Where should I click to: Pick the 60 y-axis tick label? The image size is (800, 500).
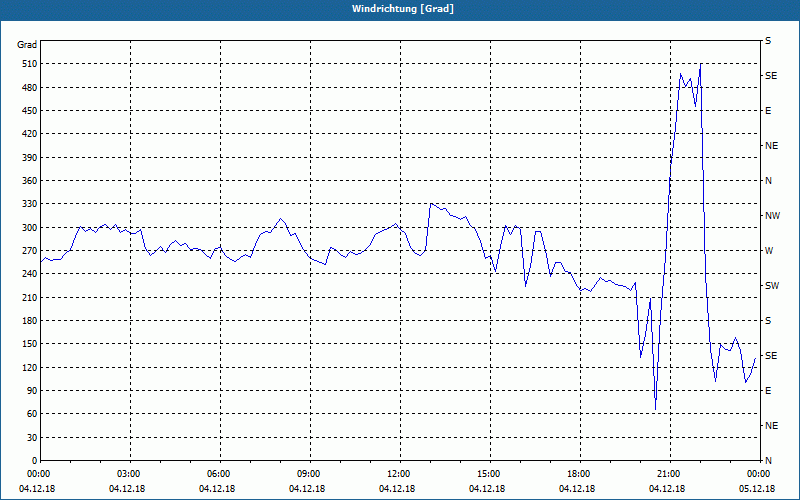coord(33,414)
